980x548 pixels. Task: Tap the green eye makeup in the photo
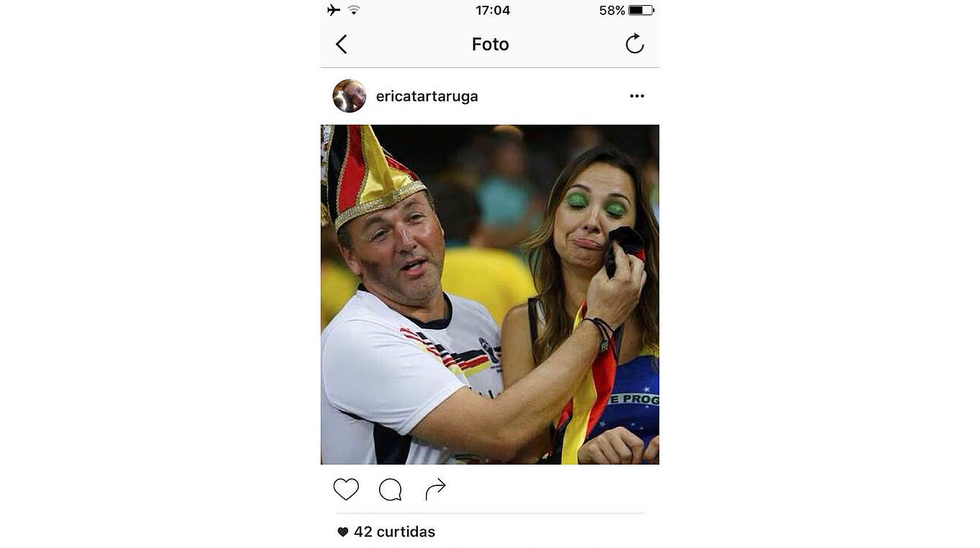pyautogui.click(x=595, y=204)
